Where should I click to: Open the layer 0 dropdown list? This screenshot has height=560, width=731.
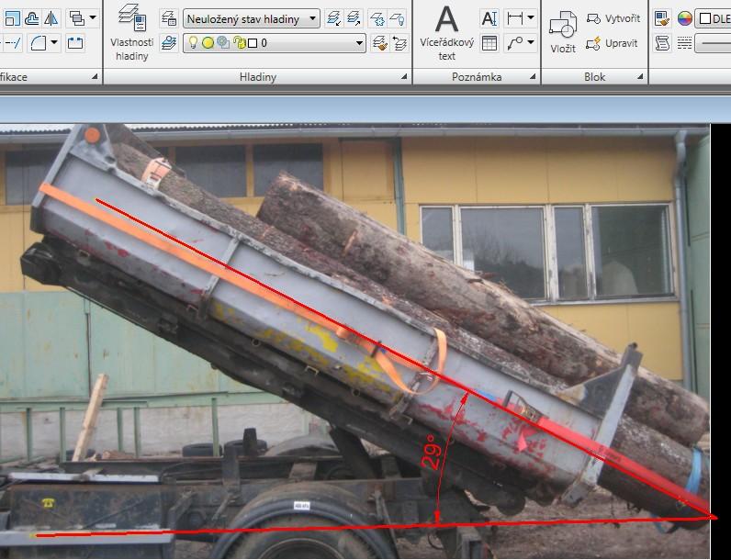coord(359,43)
